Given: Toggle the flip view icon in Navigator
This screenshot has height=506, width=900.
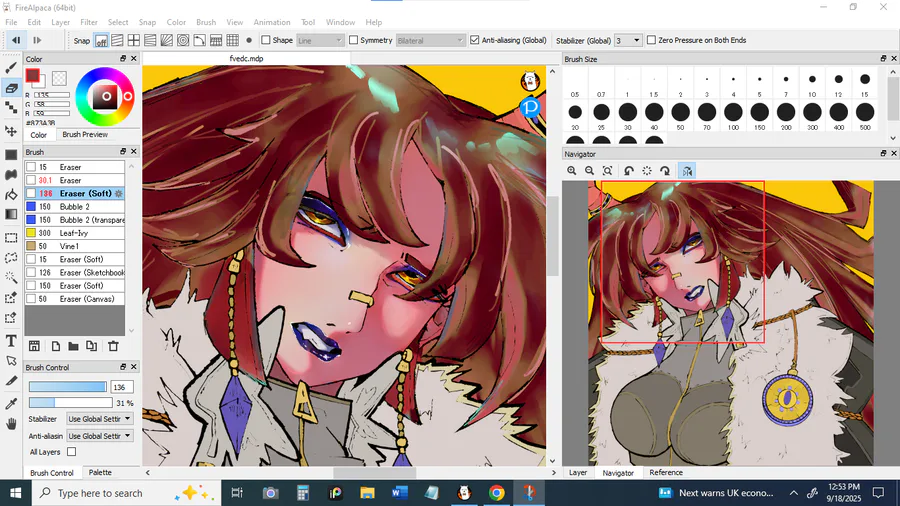Looking at the screenshot, I should pos(687,171).
